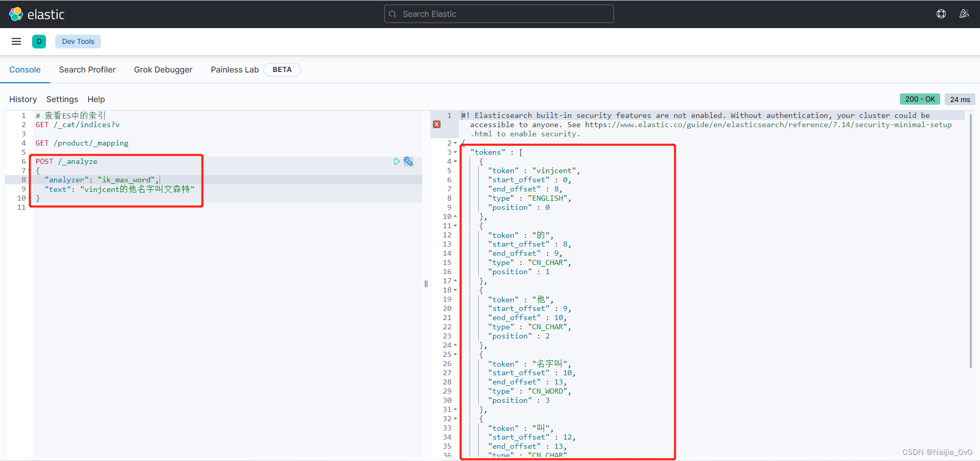Toggle the fold arrow at response line 17
980x461 pixels.
[x=455, y=281]
